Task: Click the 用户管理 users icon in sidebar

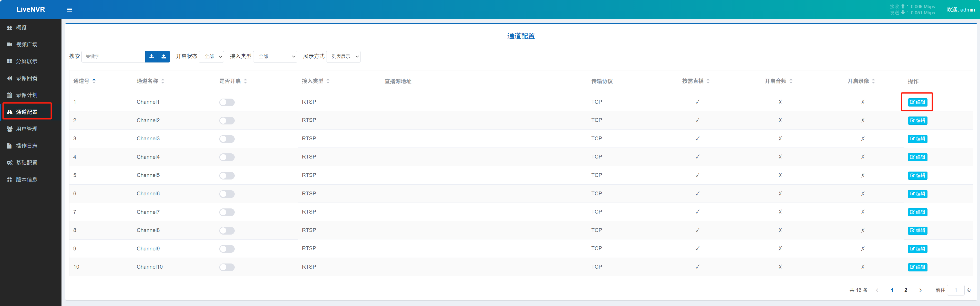Action: coord(9,129)
